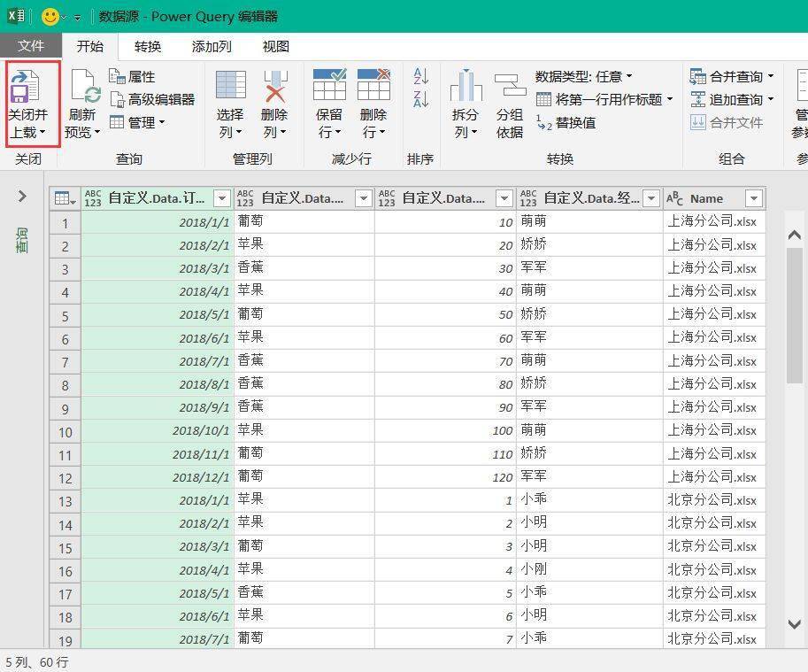Open filter dropdown for 自定义.Data.订... column
Image resolution: width=808 pixels, height=672 pixels.
click(222, 198)
